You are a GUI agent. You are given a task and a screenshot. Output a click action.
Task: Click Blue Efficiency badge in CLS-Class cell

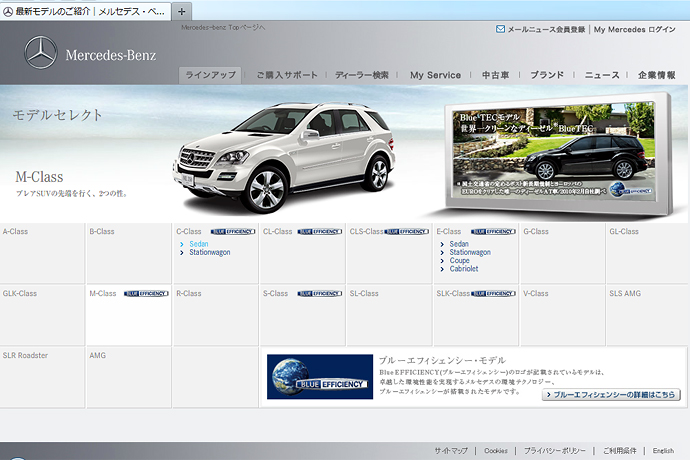(406, 232)
